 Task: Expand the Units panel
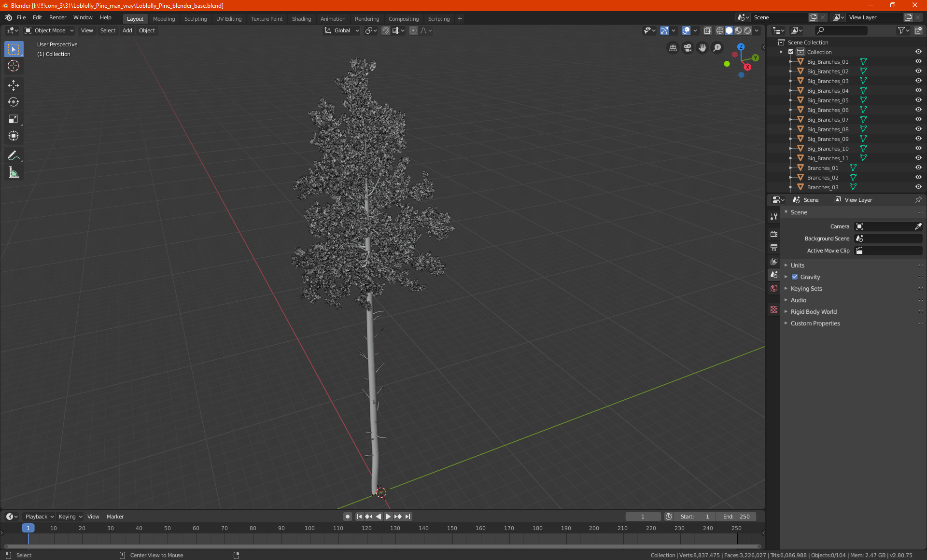[x=798, y=266]
